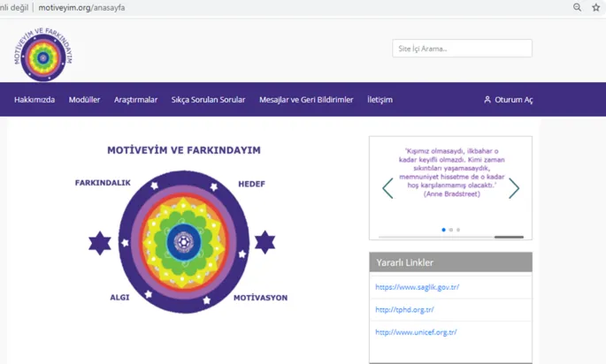This screenshot has width=606, height=364.
Task: Open the Modüller menu
Action: pyautogui.click(x=84, y=100)
